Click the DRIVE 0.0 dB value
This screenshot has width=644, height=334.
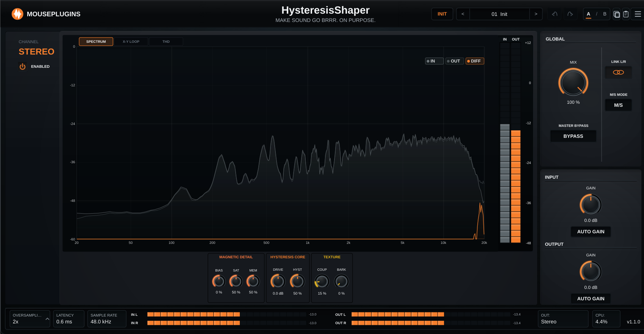click(x=278, y=293)
